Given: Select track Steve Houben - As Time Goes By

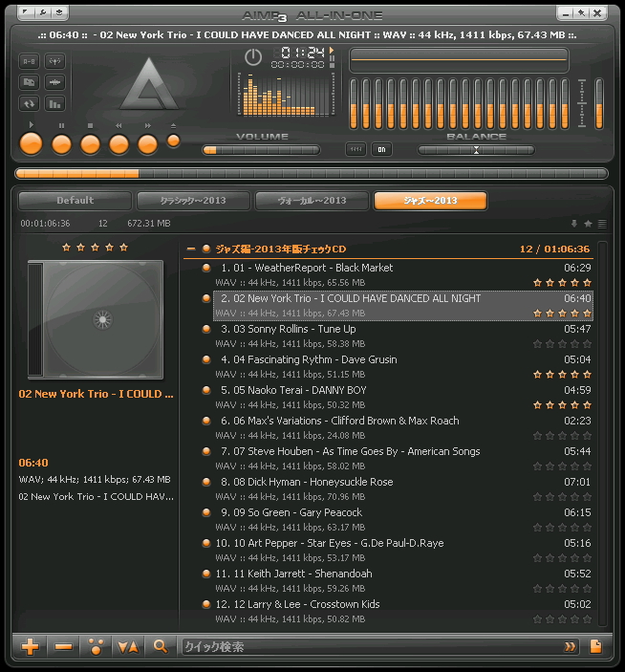Looking at the screenshot, I should (402, 458).
